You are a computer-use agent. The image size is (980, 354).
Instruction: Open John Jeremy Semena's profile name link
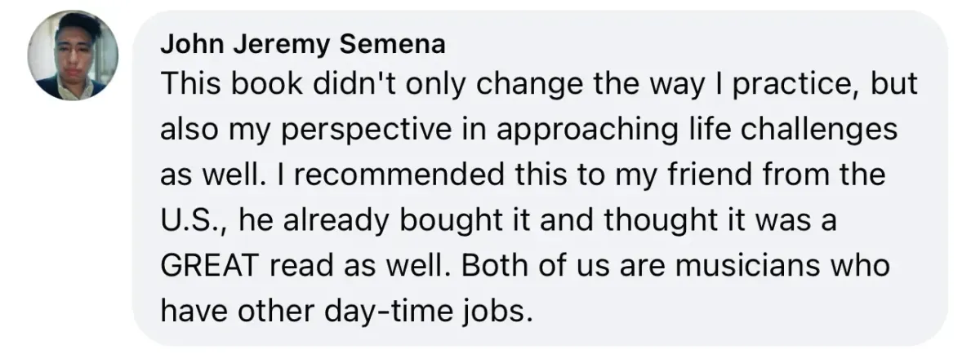pos(303,44)
